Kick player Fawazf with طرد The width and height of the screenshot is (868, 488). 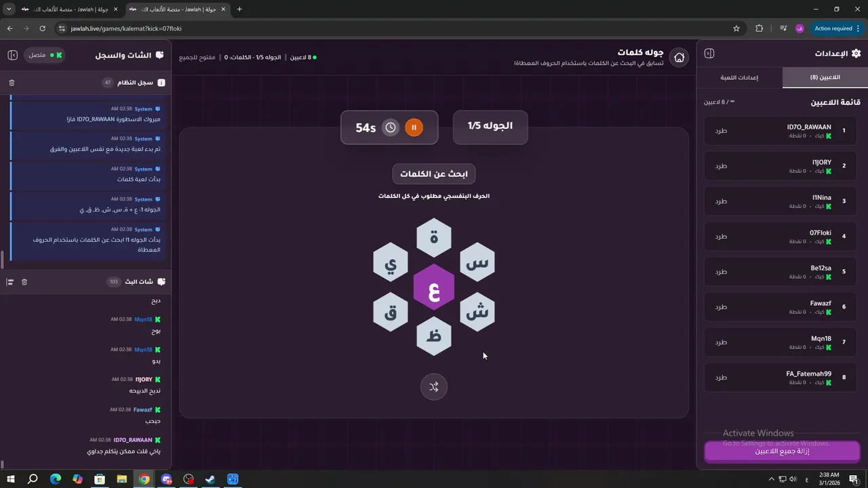click(721, 307)
